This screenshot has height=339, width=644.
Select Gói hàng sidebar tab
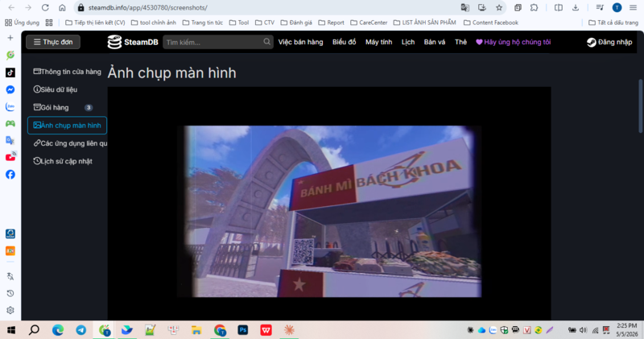[x=67, y=107]
